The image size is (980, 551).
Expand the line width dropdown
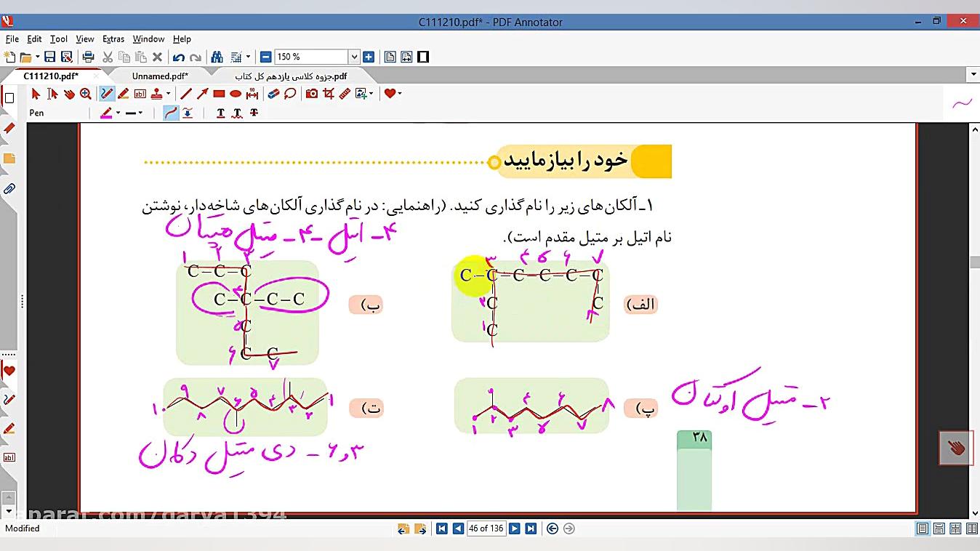[x=140, y=113]
